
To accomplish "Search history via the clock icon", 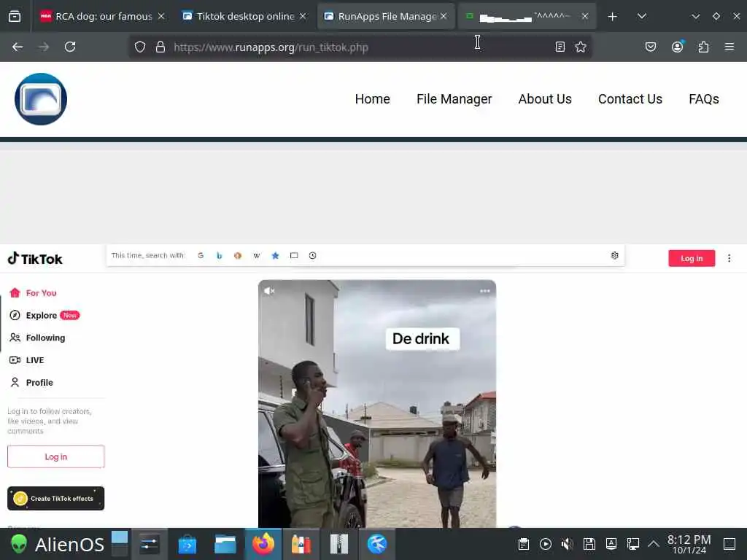I will pos(312,256).
